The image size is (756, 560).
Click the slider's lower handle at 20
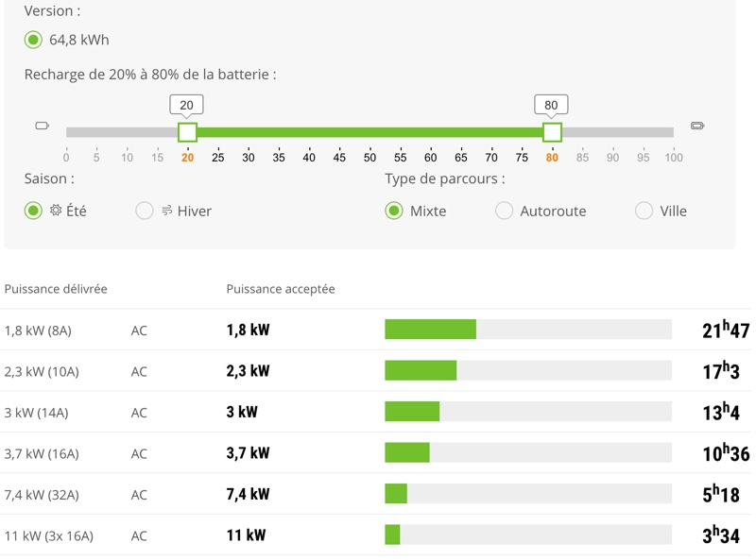point(187,132)
